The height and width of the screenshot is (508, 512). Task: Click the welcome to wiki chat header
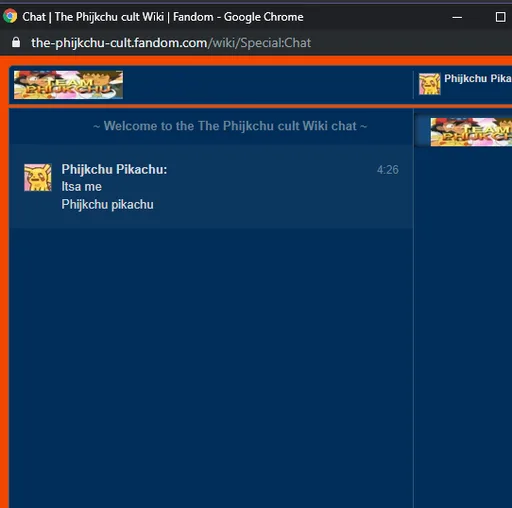pyautogui.click(x=230, y=126)
